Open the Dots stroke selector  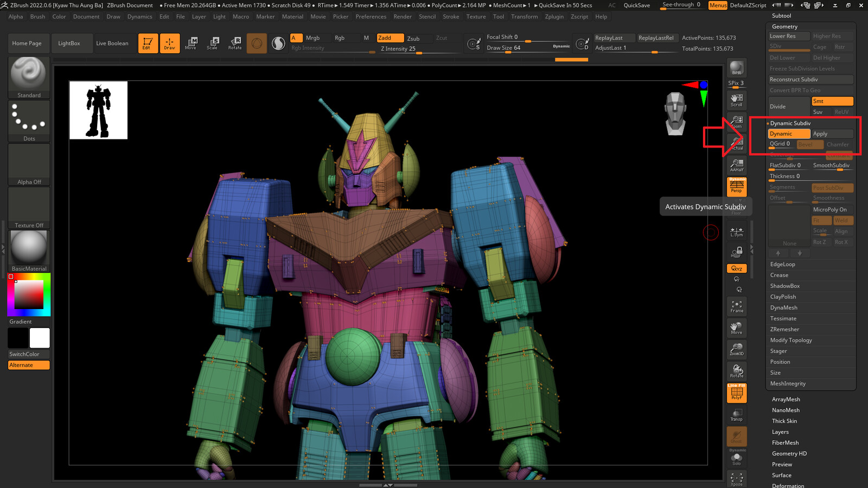[x=29, y=121]
